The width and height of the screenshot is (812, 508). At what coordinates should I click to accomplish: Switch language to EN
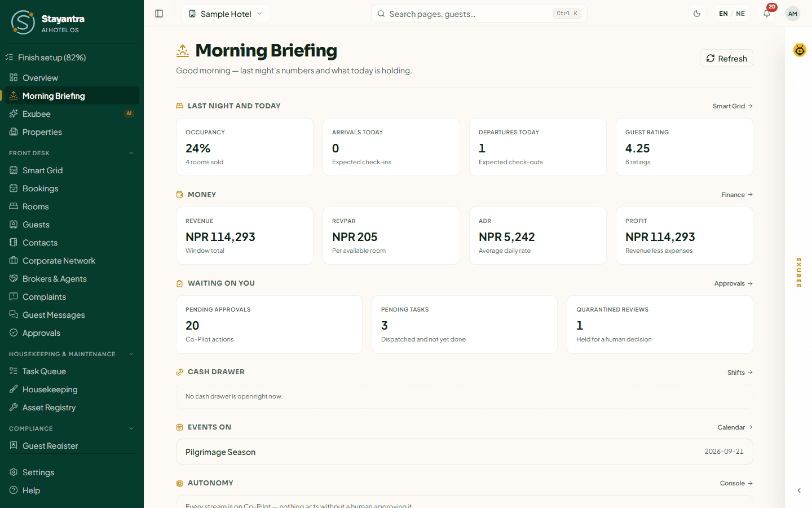pos(723,14)
